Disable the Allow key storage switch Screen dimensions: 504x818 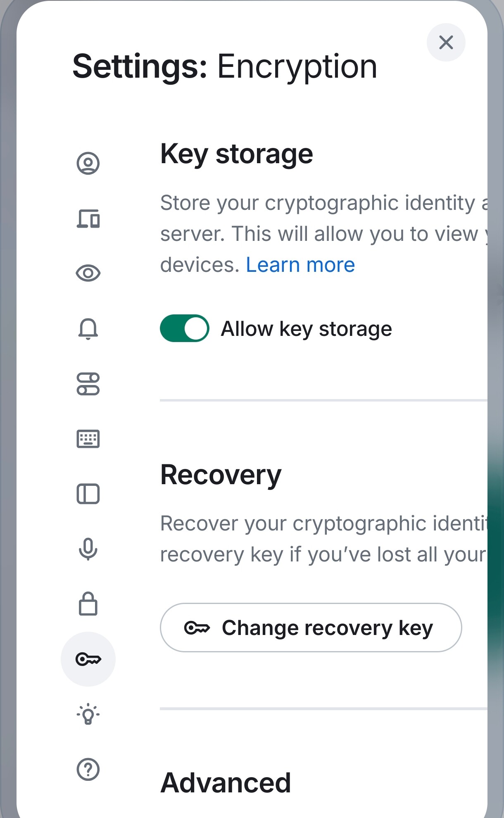pyautogui.click(x=184, y=328)
